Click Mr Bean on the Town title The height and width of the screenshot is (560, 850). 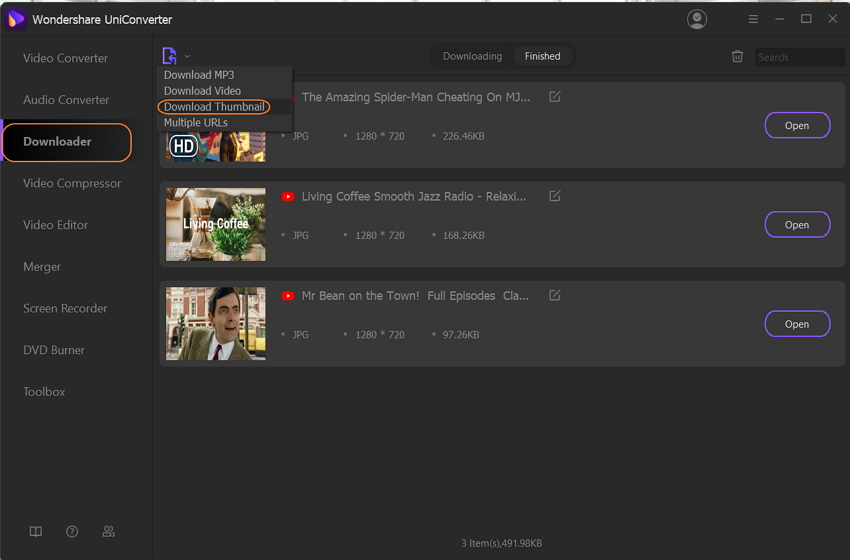pyautogui.click(x=415, y=295)
